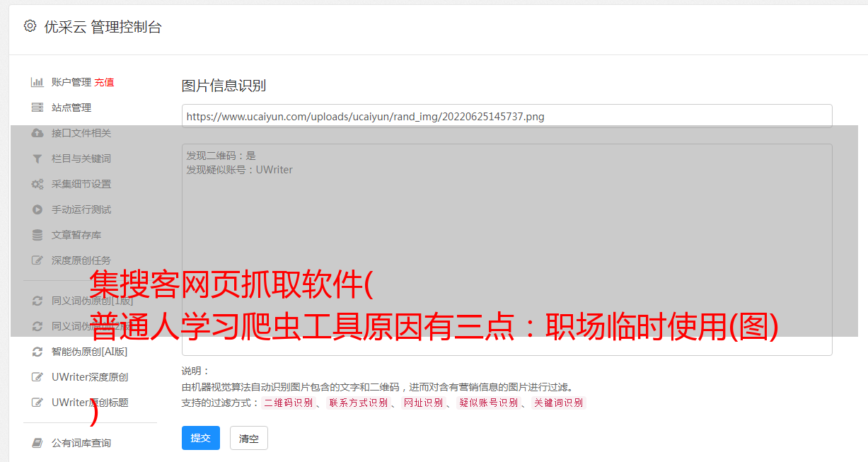Click inside the recognition result text area
The width and height of the screenshot is (868, 462).
(x=507, y=250)
